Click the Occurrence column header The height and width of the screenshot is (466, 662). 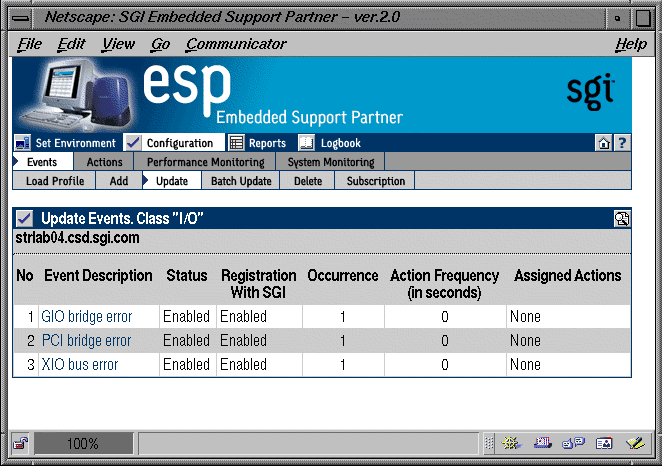342,276
